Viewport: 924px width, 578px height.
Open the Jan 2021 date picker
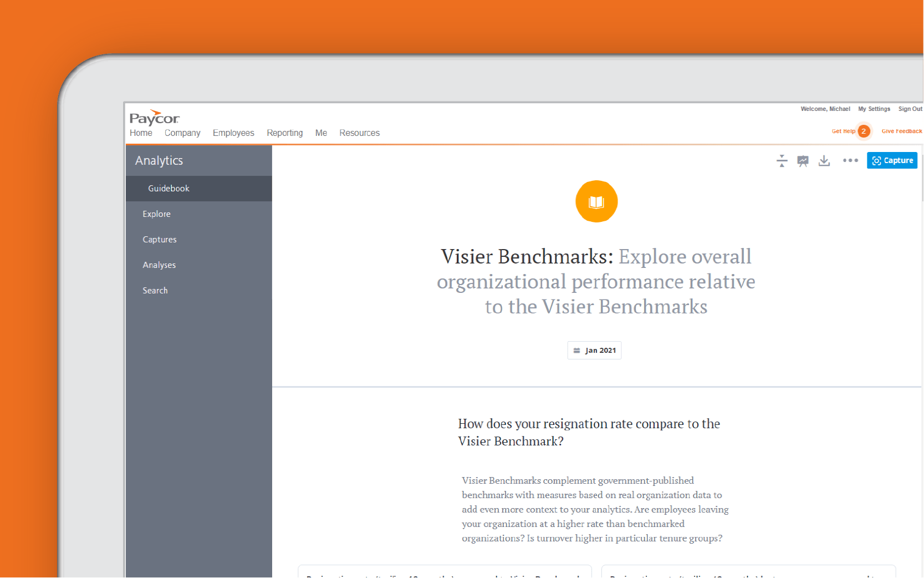point(594,351)
